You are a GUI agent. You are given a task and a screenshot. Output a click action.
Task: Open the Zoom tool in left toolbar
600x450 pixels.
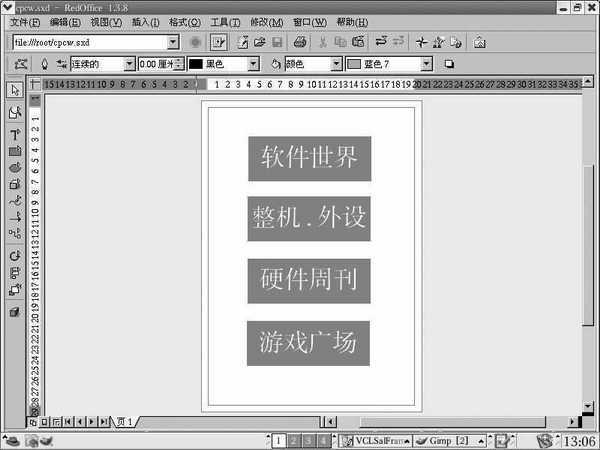[x=15, y=112]
